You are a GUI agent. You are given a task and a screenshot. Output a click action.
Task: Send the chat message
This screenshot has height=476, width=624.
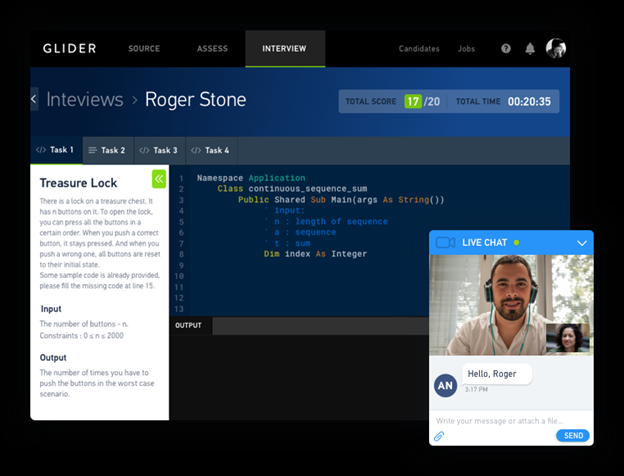[573, 436]
